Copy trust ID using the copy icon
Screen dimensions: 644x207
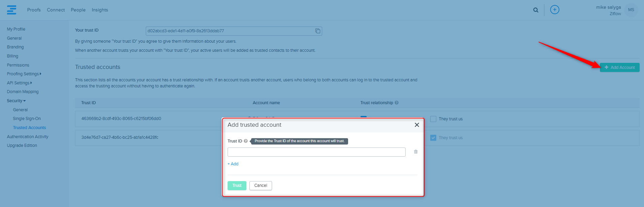tap(317, 31)
